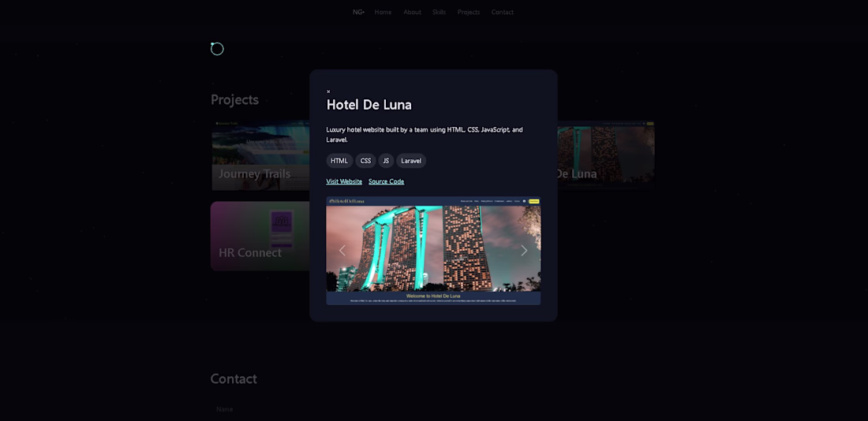Viewport: 868px width, 421px height.
Task: Open the background De Luna project card
Action: [x=605, y=155]
